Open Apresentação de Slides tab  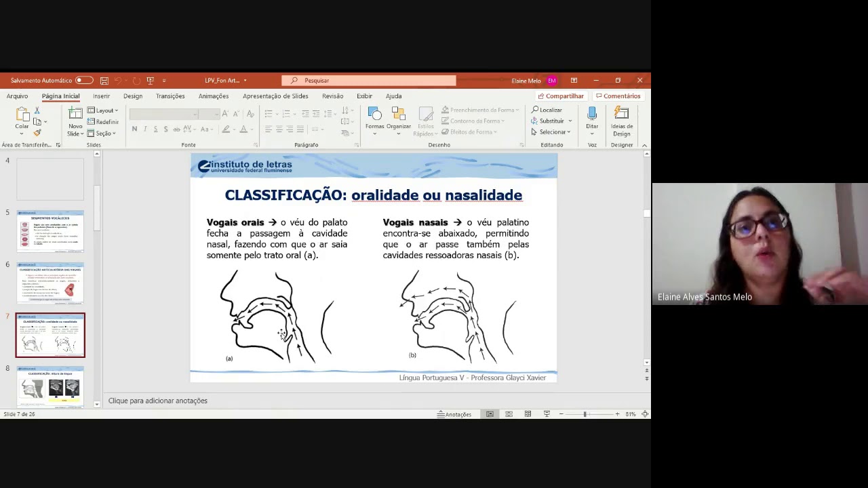tap(275, 96)
